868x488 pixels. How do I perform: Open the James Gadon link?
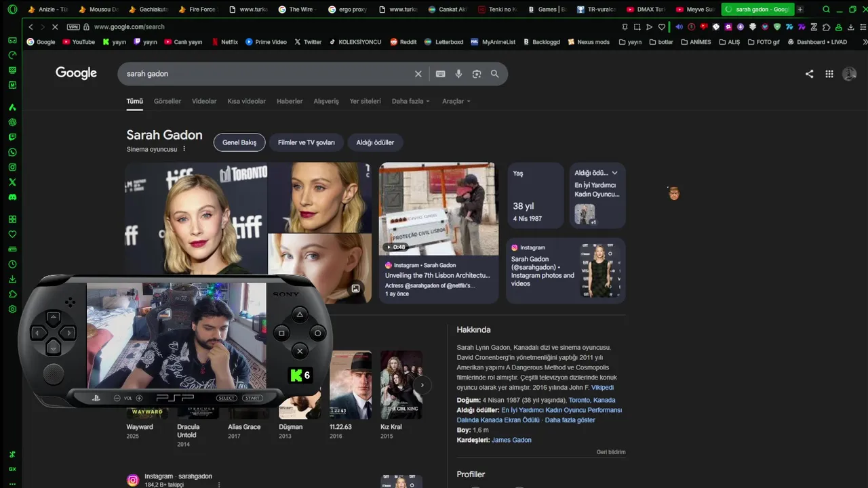click(511, 440)
